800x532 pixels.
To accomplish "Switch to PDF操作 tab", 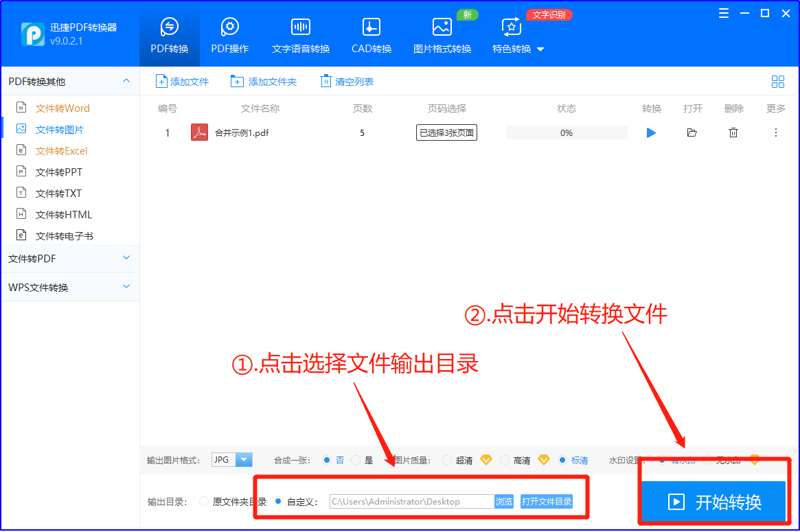I will click(229, 36).
